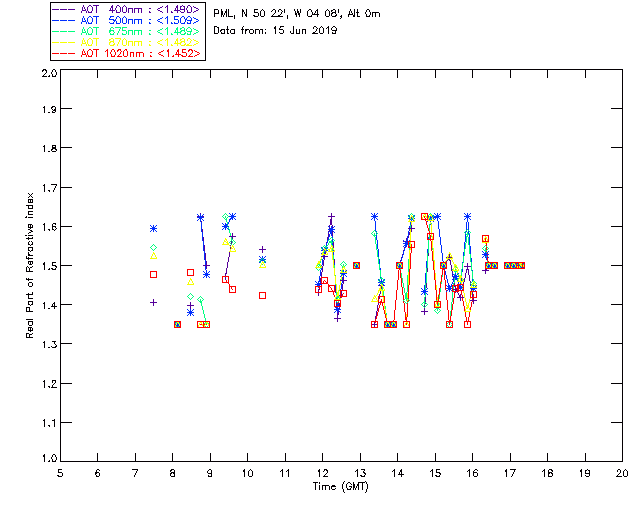Click the 1.5 tick label on y-axis
The width and height of the screenshot is (640, 512).
(x=48, y=266)
